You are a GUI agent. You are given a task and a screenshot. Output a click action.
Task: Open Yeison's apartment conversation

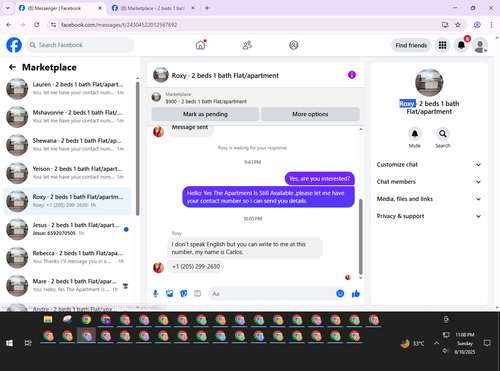point(67,173)
